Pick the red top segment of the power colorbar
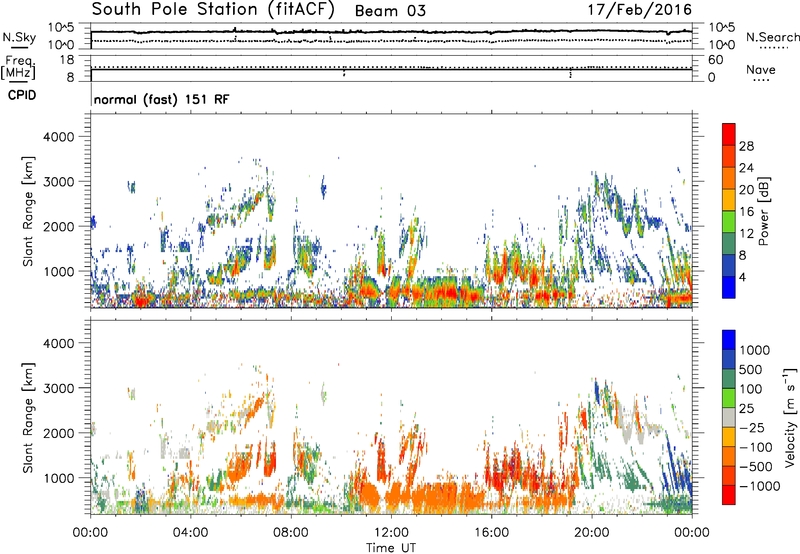This screenshot has width=800, height=554. click(729, 134)
